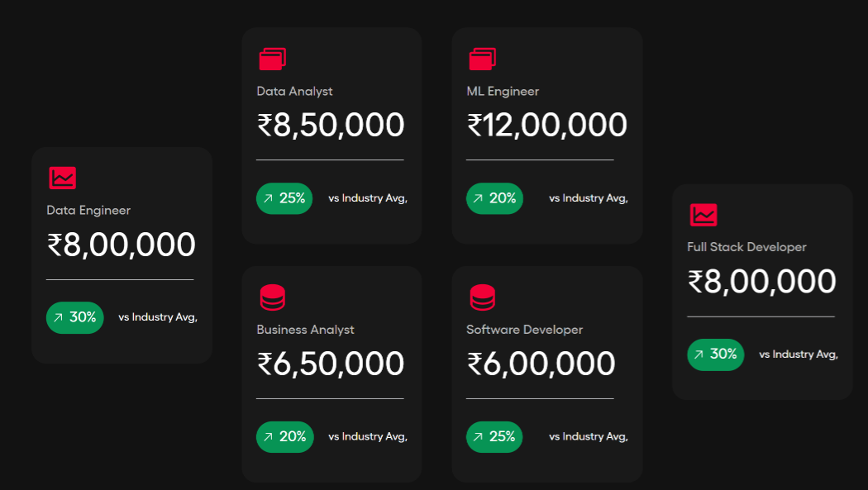Click the 25% badge on Data Analyst card
Viewport: 868px width, 490px height.
(x=284, y=198)
